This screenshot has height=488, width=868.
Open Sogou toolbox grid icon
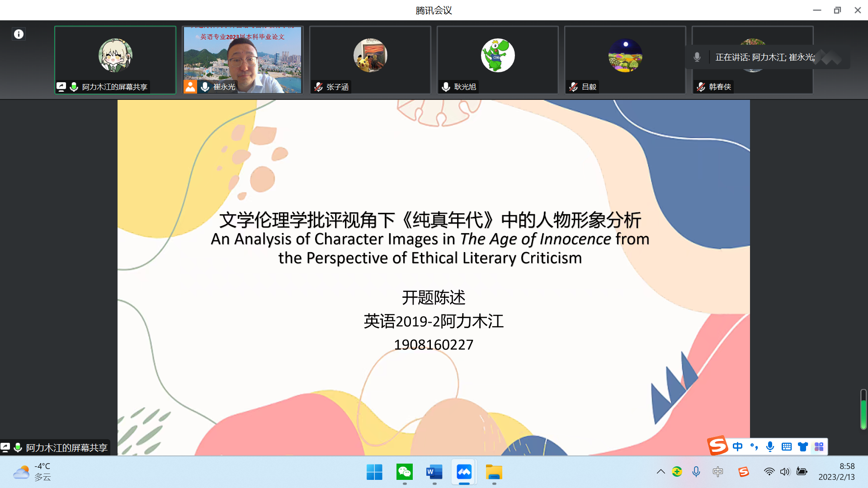point(819,447)
